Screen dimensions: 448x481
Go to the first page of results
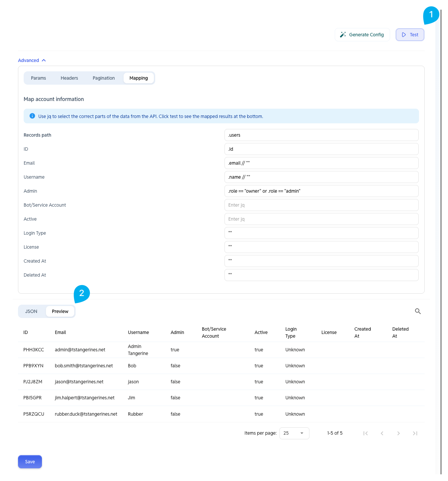pyautogui.click(x=365, y=433)
